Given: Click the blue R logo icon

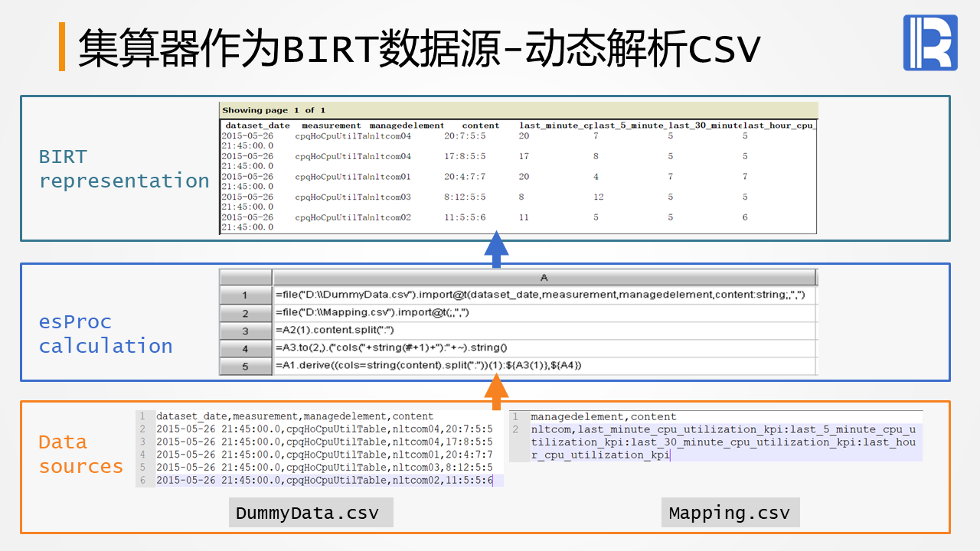Looking at the screenshot, I should tap(930, 43).
